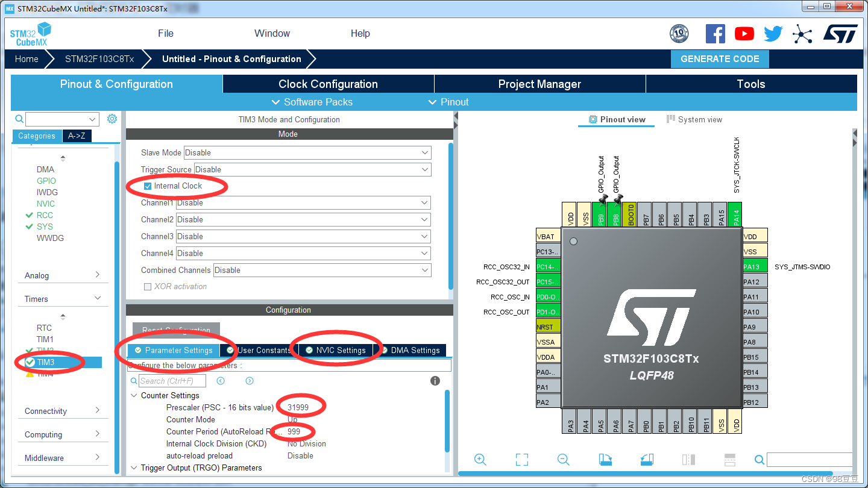
Task: Rotate the chip clockwise
Action: (x=605, y=460)
